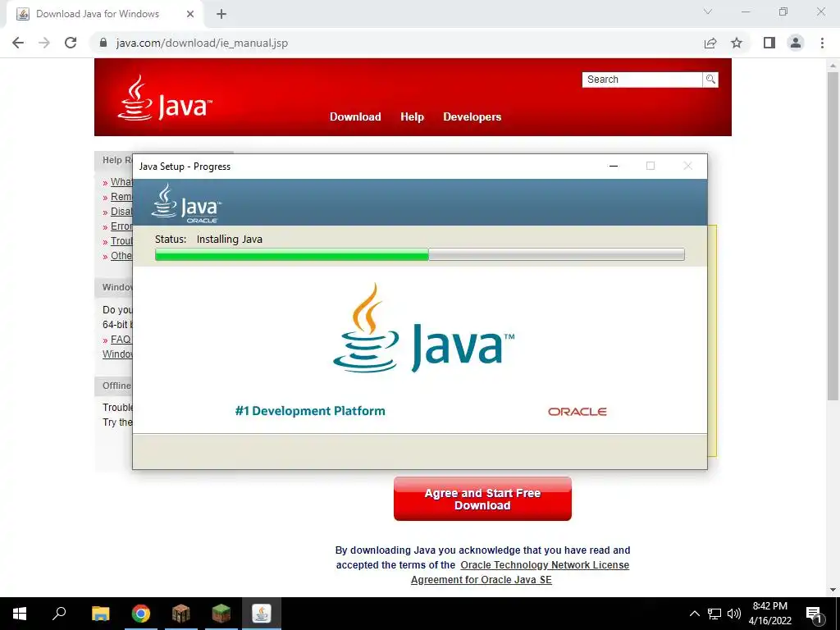Image resolution: width=840 pixels, height=630 pixels.
Task: Select the Download Java for Windows tab
Action: coord(105,14)
